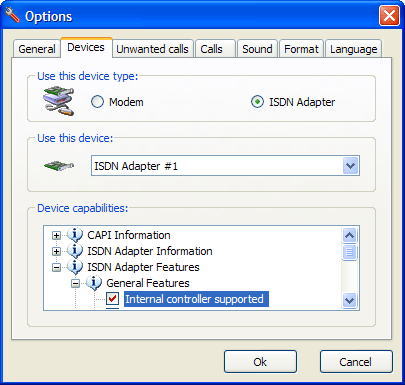Screen dimensions: 405x385
Task: Select the CAPI Information tree row
Action: point(129,235)
